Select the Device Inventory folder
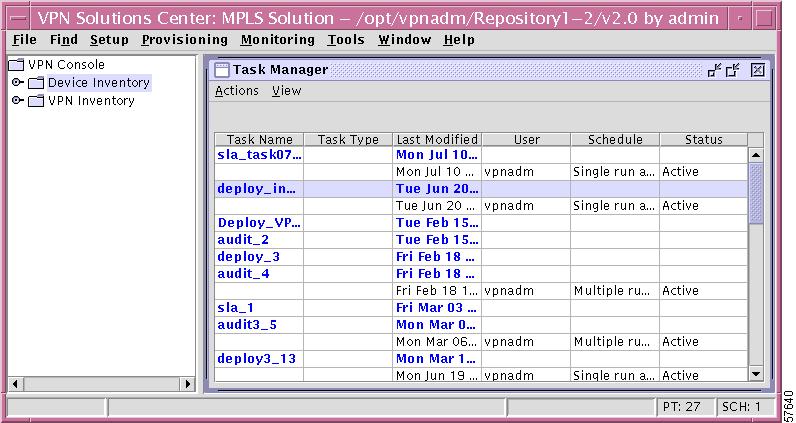796x423 pixels. [x=98, y=82]
